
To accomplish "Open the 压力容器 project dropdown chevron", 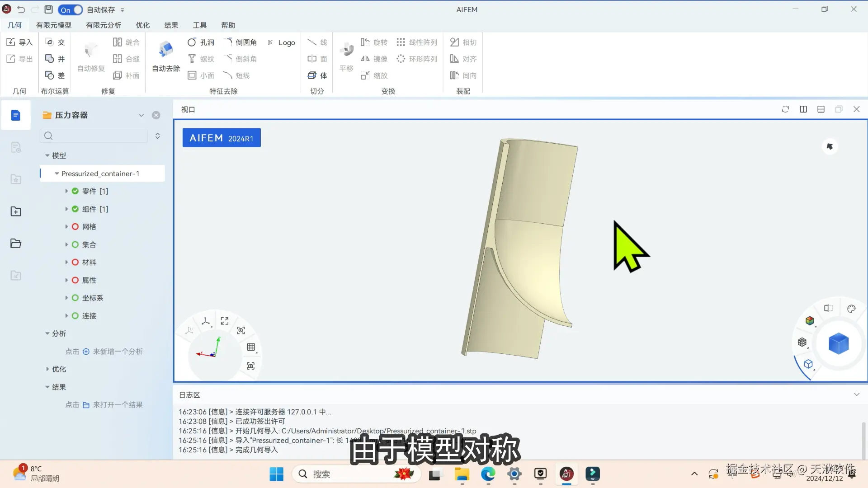I will click(x=141, y=115).
